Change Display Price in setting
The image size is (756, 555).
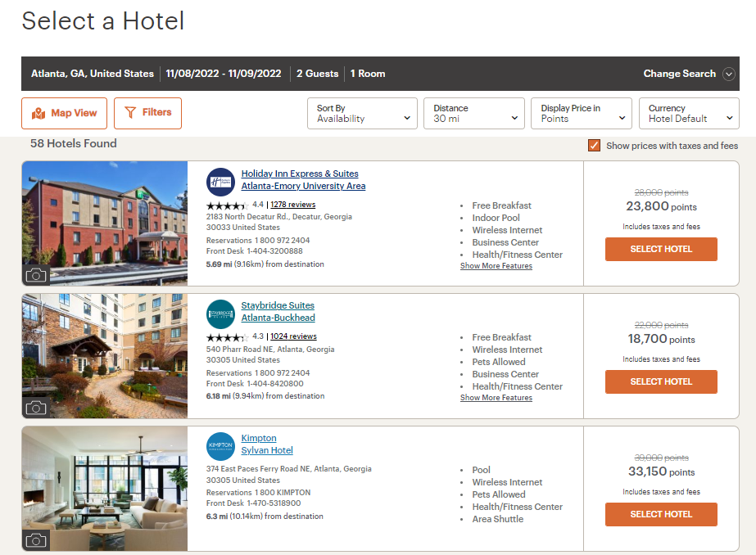(581, 113)
